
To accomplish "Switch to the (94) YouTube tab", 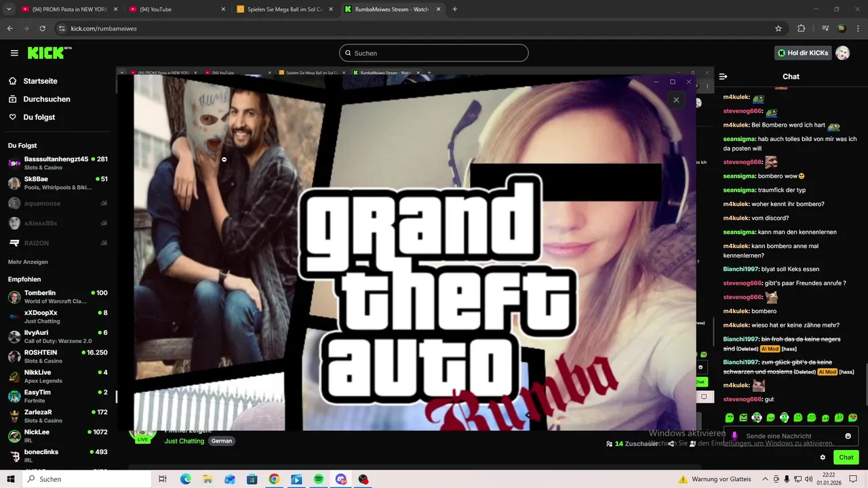I will [x=177, y=9].
